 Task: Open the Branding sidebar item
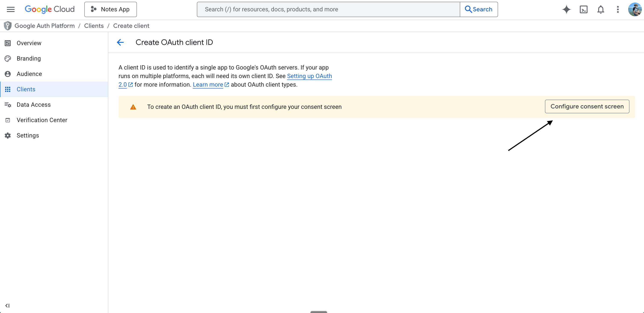tap(54, 58)
